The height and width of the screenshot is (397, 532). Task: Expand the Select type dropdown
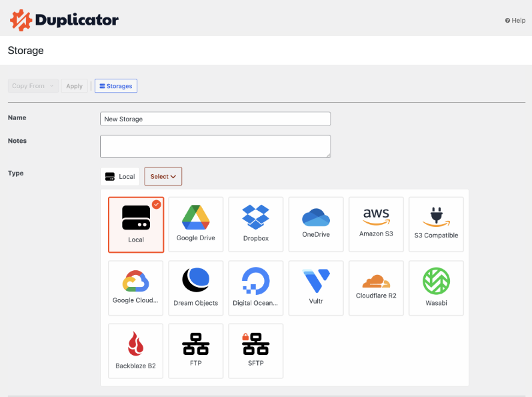(x=163, y=176)
